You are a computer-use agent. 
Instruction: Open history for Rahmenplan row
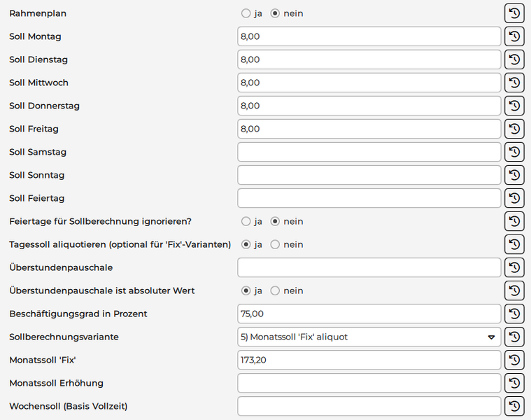(x=514, y=13)
